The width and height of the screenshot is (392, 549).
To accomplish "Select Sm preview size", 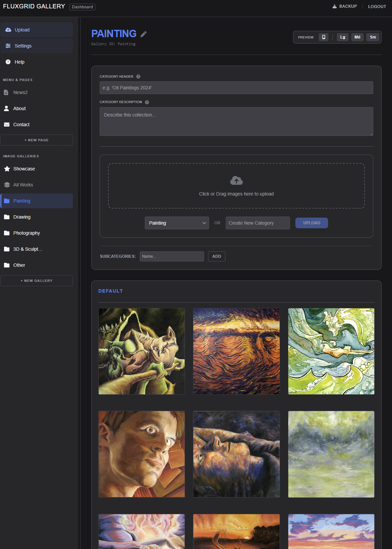I will [x=373, y=37].
